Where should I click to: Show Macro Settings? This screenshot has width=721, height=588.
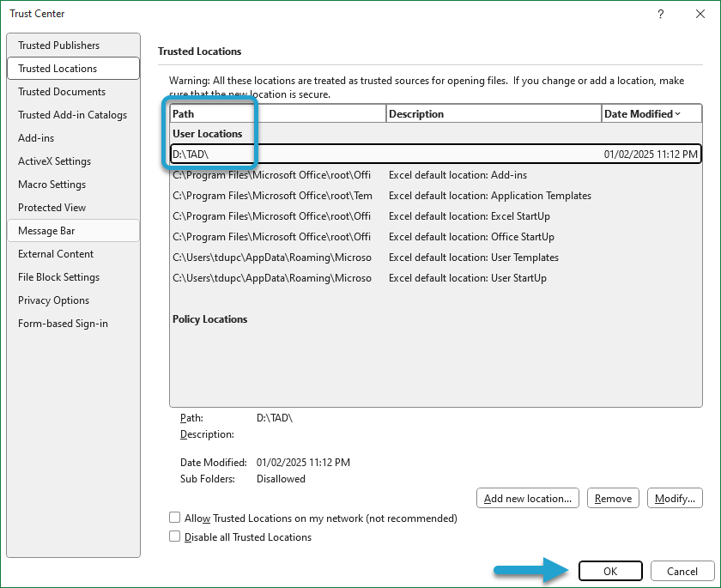74,185
